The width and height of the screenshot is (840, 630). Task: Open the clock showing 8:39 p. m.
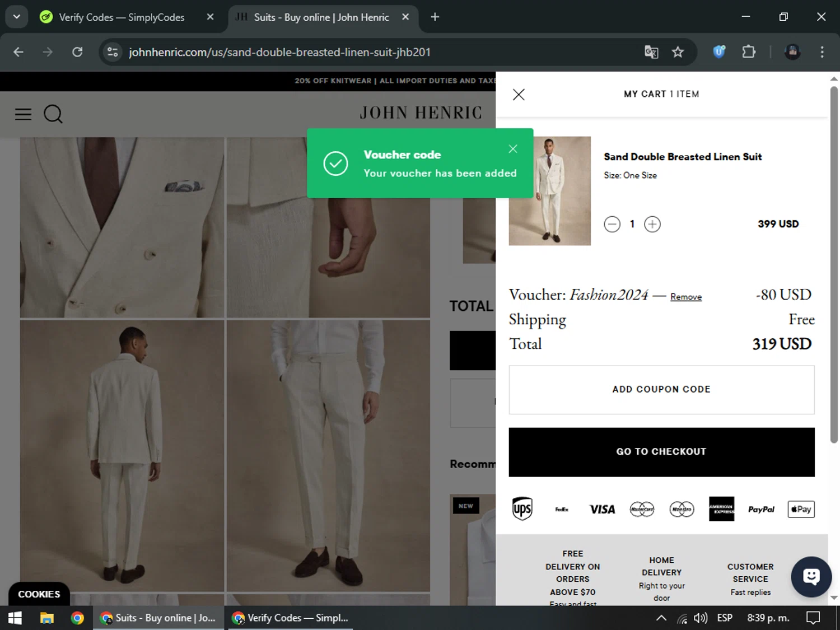[768, 618]
